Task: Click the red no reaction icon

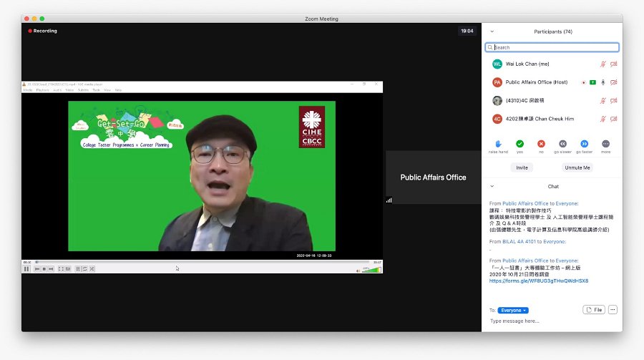Action: coord(542,143)
